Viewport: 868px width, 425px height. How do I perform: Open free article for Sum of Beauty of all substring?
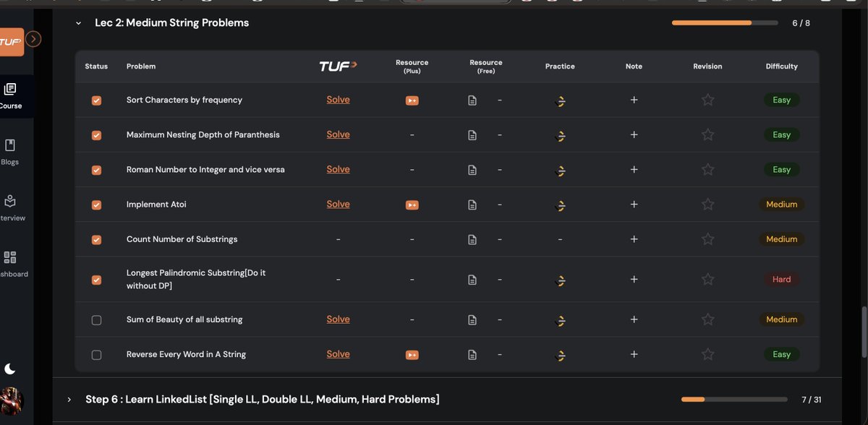(x=472, y=319)
